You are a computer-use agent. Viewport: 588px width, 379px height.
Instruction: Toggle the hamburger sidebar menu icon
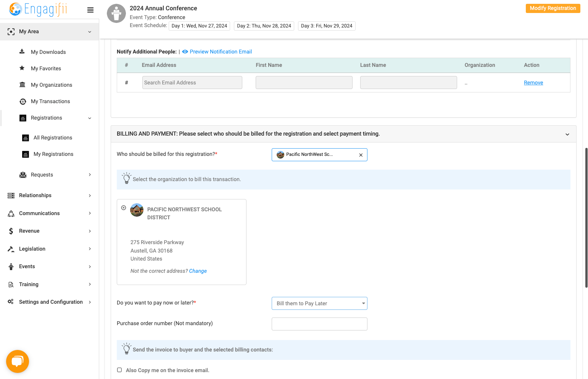(90, 10)
